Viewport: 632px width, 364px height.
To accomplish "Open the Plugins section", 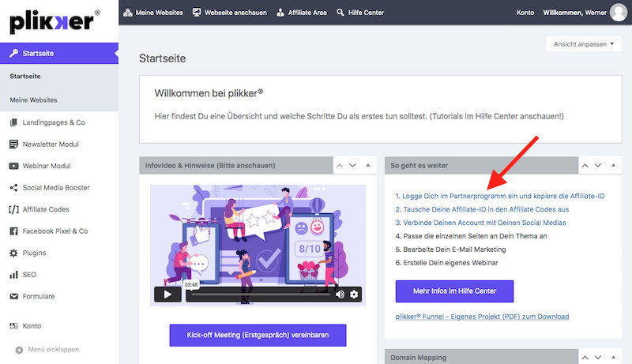I will [x=39, y=253].
